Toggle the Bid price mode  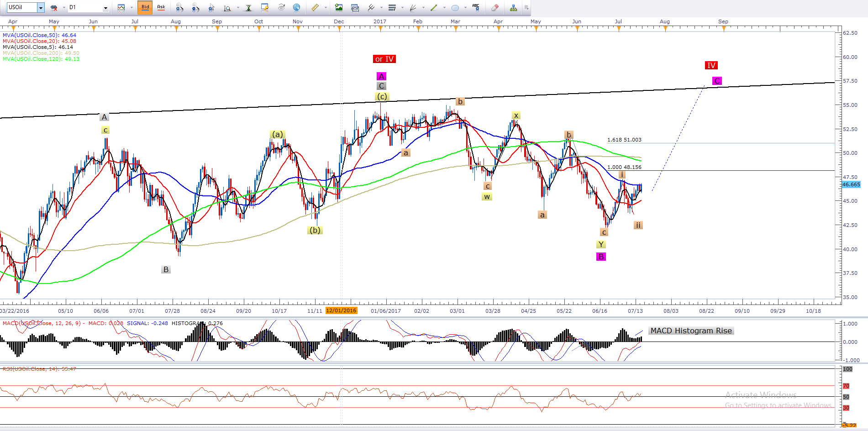point(145,7)
